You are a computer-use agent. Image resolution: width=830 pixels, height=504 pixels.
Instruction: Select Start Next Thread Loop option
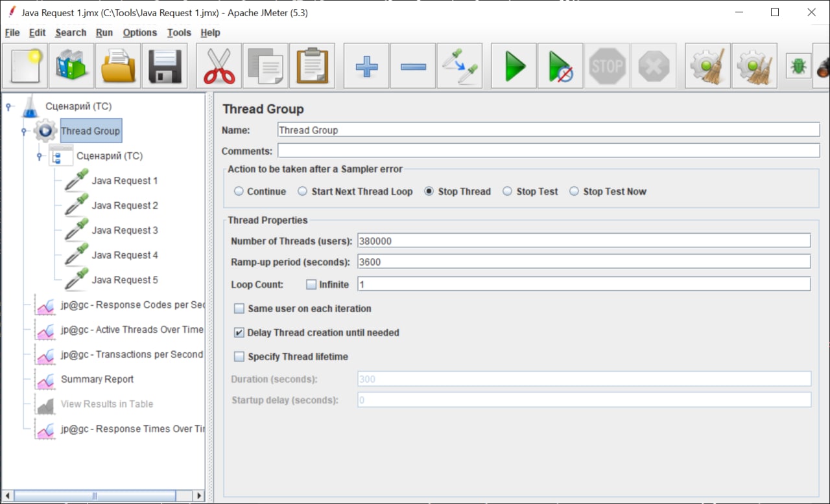[303, 192]
